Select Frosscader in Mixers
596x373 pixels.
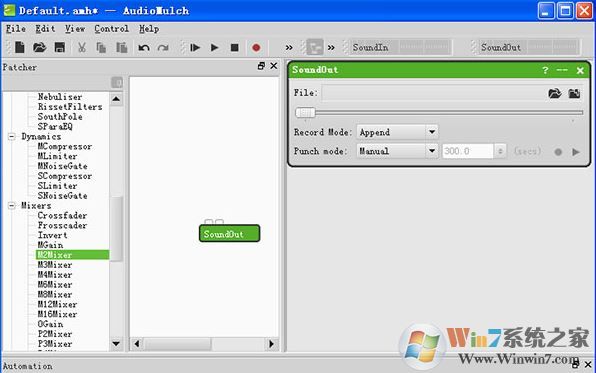click(x=62, y=225)
